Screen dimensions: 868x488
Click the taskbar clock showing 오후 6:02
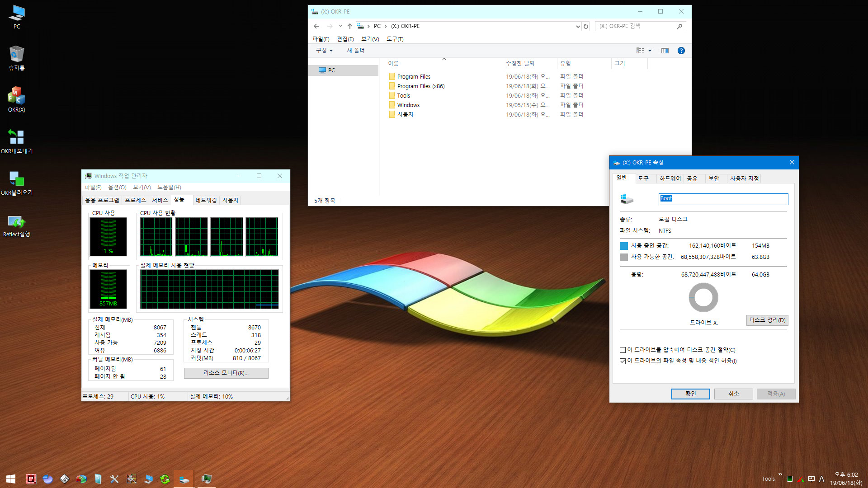point(846,479)
